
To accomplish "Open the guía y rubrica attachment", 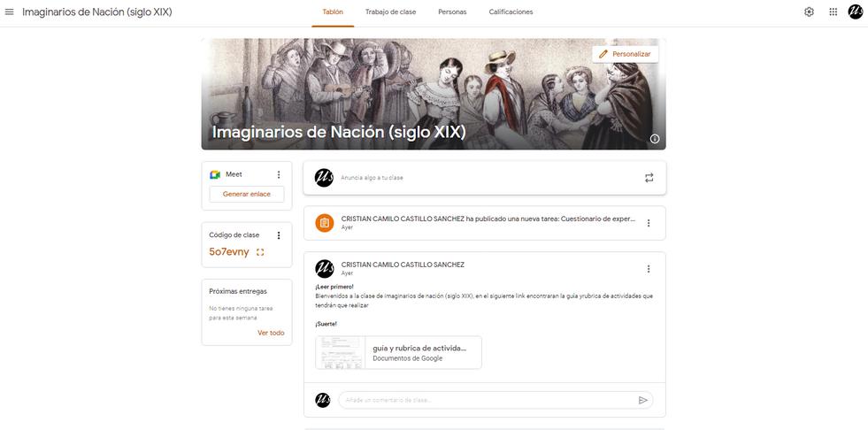I will click(x=398, y=352).
